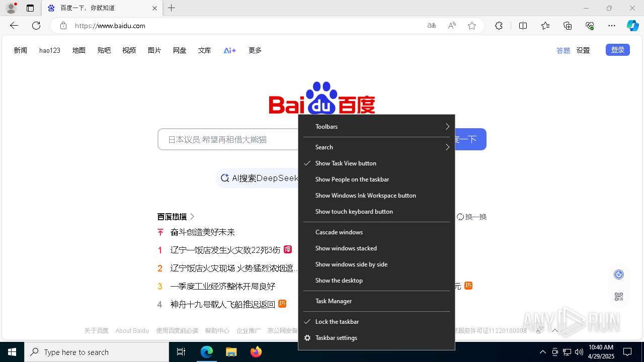Open Baidu AI+ icon in navigation

click(x=230, y=50)
